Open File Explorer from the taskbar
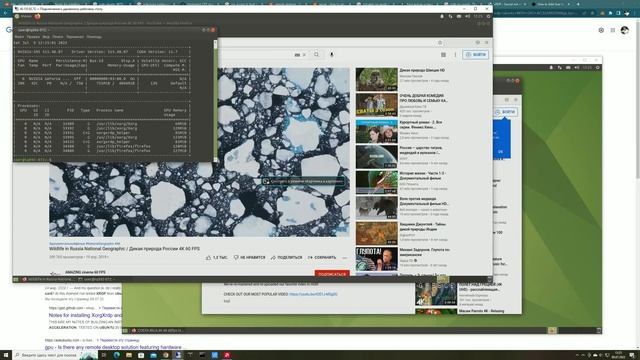The width and height of the screenshot is (640, 360). click(x=129, y=355)
